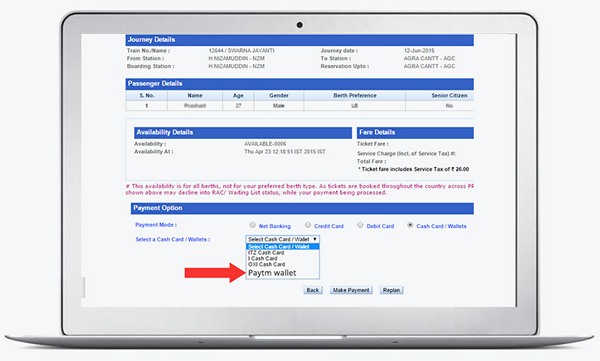This screenshot has width=600, height=361.
Task: Click the Passenger Details section header
Action: click(x=300, y=84)
